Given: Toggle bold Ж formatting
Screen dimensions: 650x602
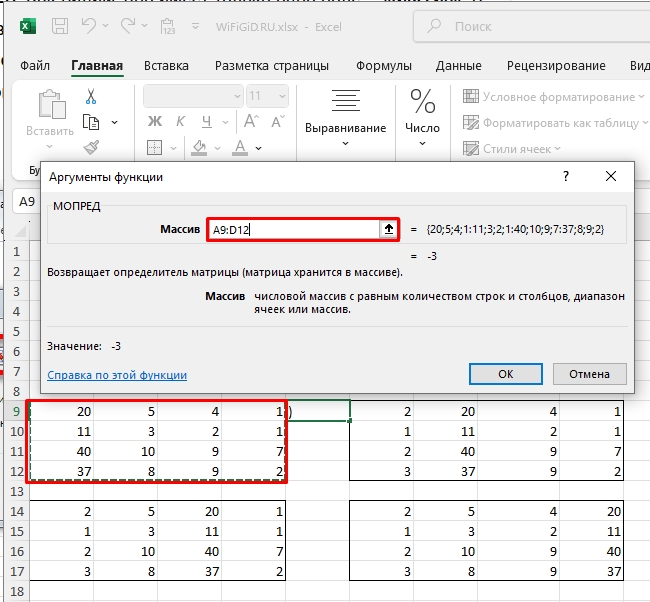Looking at the screenshot, I should [155, 121].
